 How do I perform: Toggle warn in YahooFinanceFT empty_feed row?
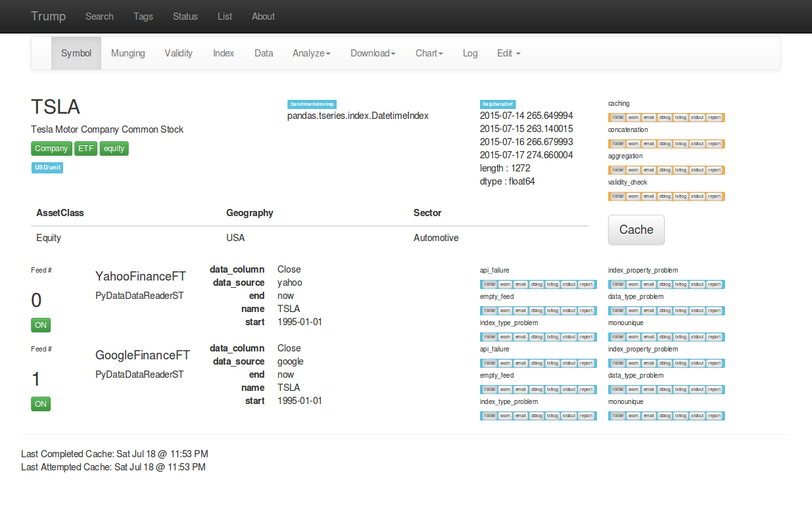click(x=505, y=311)
